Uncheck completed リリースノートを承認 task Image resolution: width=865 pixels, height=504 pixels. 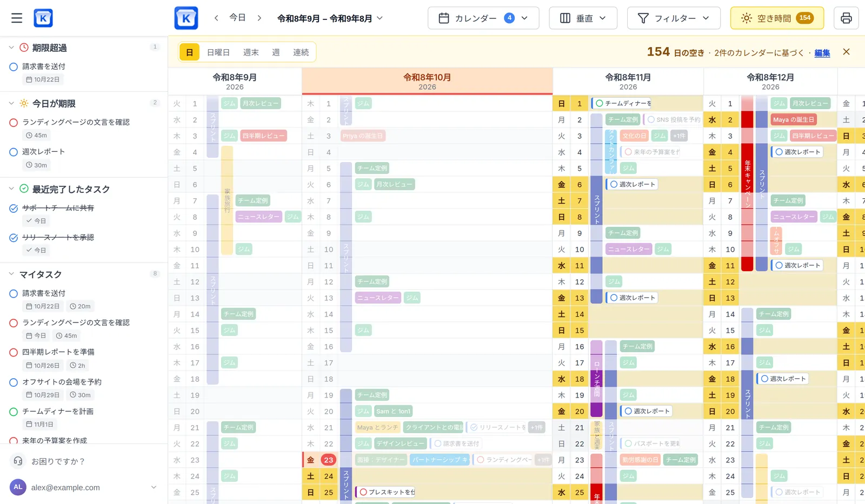point(14,238)
